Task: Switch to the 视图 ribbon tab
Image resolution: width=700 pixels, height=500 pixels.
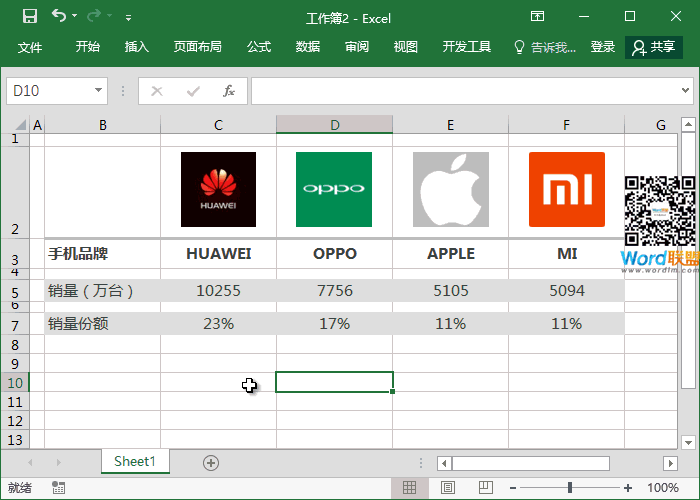Action: click(x=406, y=46)
